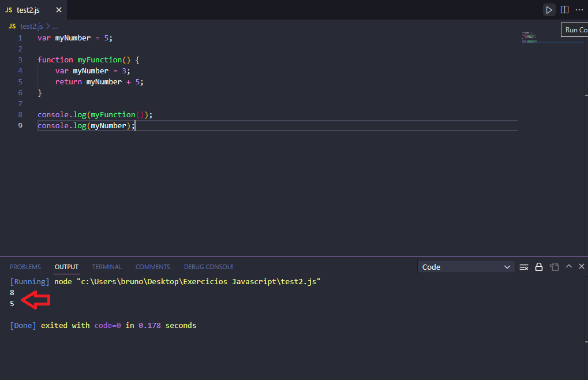Maximize the panel with the chevron icon
The image size is (588, 380).
point(569,266)
